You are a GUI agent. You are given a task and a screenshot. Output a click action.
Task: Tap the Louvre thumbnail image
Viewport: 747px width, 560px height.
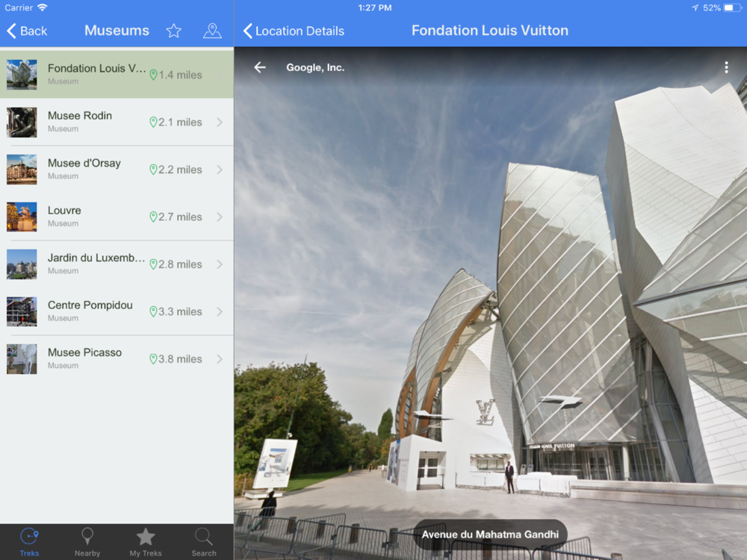(22, 217)
